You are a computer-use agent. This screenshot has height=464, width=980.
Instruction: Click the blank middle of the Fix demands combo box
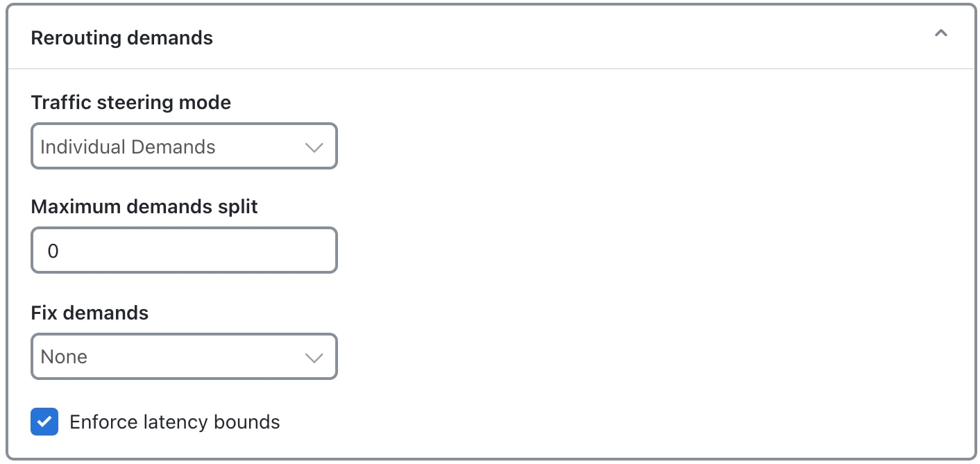pos(194,357)
